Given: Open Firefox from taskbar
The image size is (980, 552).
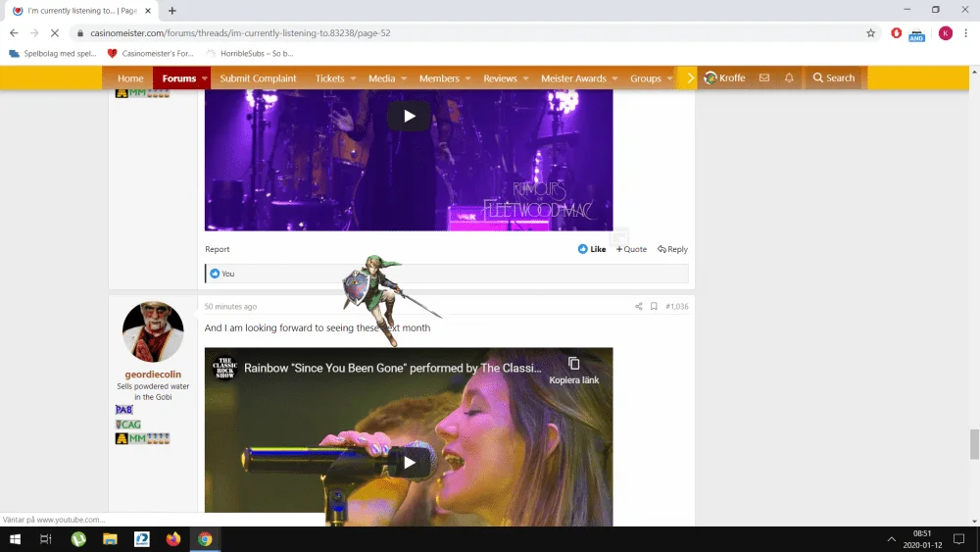Looking at the screenshot, I should (173, 539).
